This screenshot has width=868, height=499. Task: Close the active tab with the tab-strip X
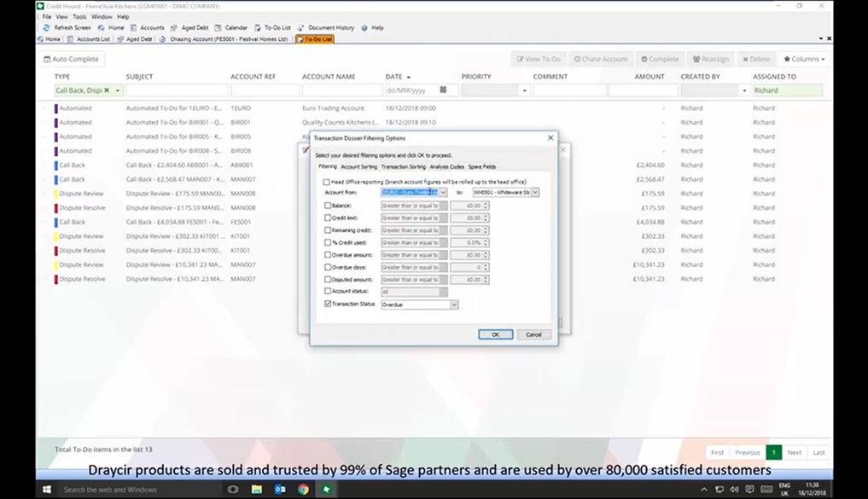click(829, 38)
